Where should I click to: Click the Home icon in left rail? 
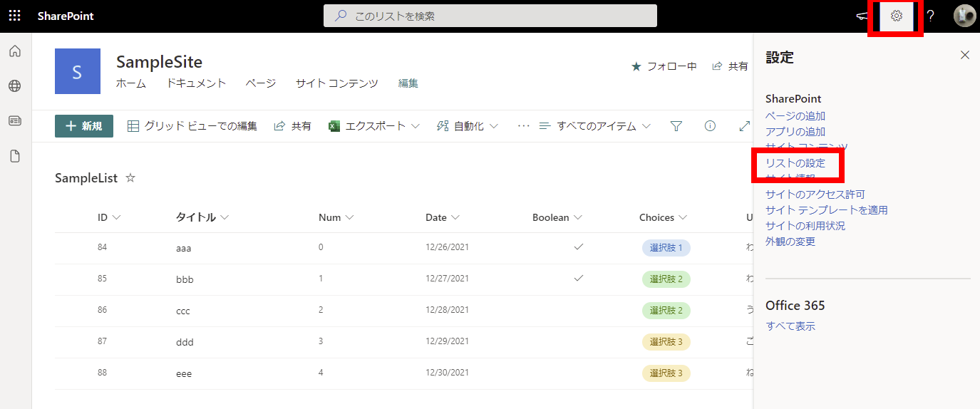point(14,51)
